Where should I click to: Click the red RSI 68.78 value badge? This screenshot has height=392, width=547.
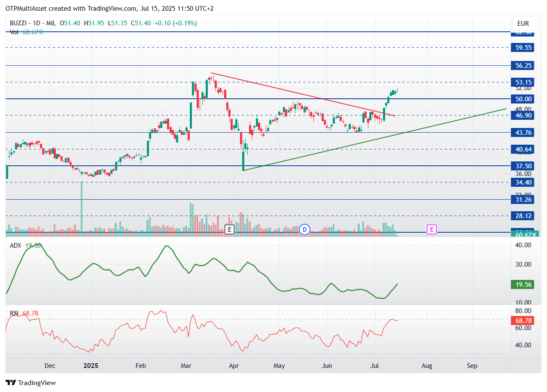click(x=523, y=320)
